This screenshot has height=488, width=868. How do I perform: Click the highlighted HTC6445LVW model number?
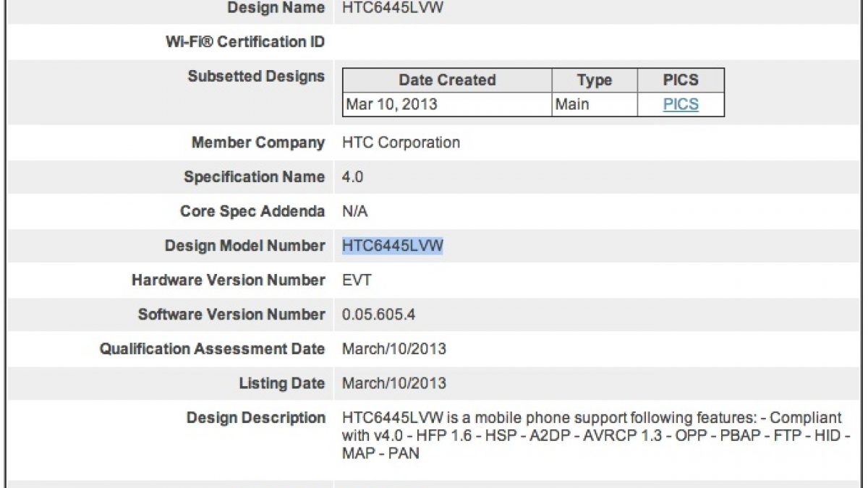[392, 246]
